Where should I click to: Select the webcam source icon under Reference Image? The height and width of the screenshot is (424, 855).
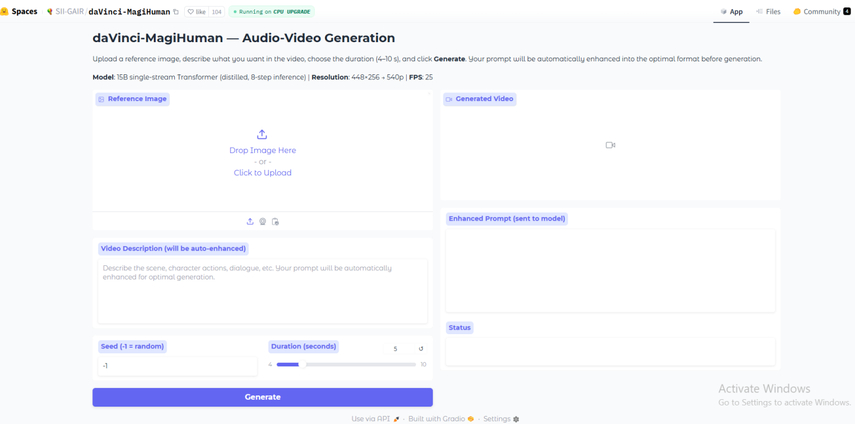point(263,221)
